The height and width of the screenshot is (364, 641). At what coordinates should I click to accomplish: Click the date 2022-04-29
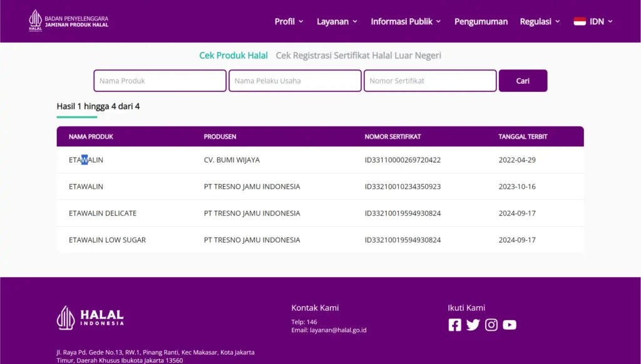click(x=517, y=159)
